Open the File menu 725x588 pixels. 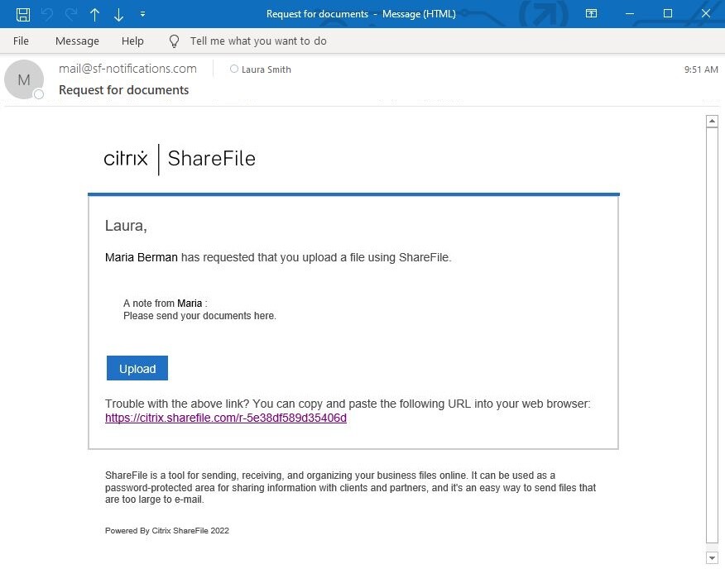pyautogui.click(x=21, y=41)
